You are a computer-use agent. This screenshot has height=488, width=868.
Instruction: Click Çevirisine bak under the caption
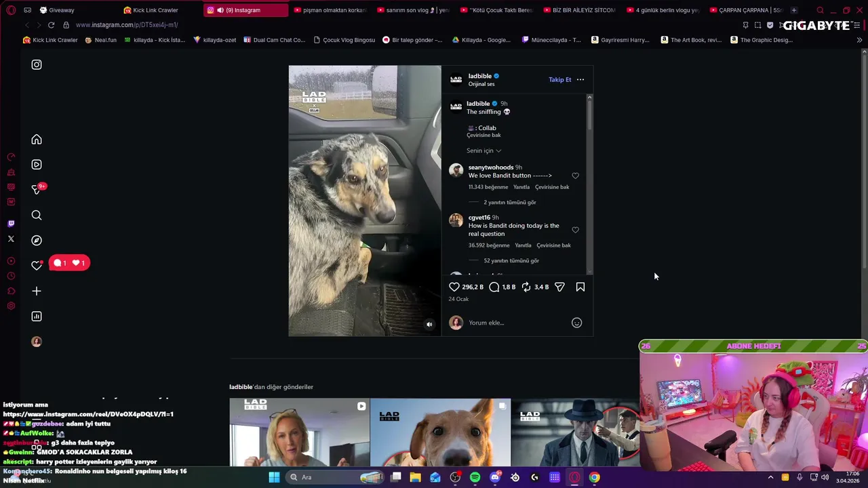tap(484, 135)
